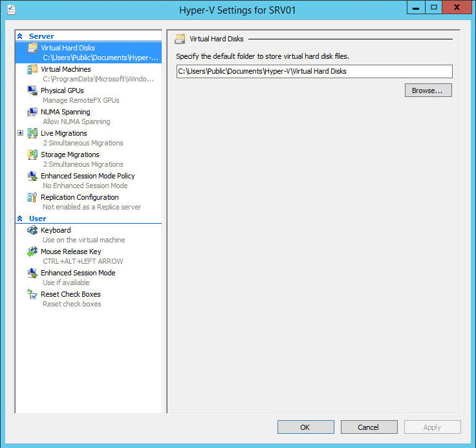
Task: Expand the Live Migrations tree node
Action: [x=20, y=133]
